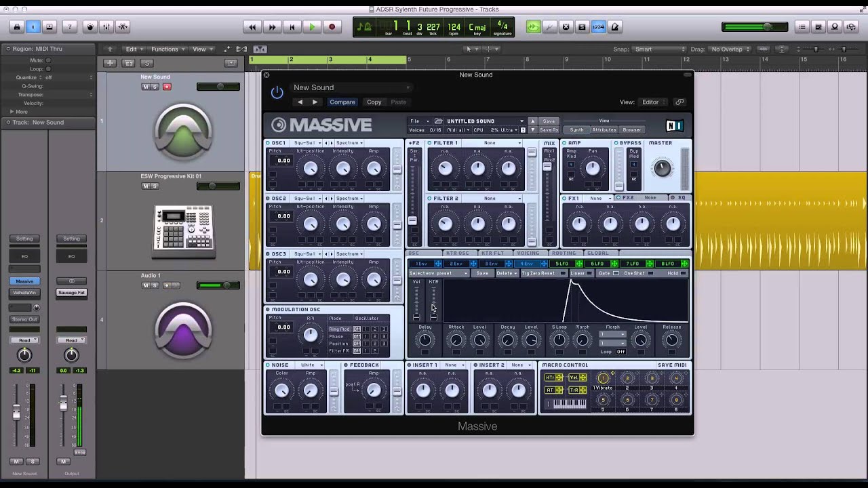
Task: Switch Massive view to Browser
Action: 631,130
